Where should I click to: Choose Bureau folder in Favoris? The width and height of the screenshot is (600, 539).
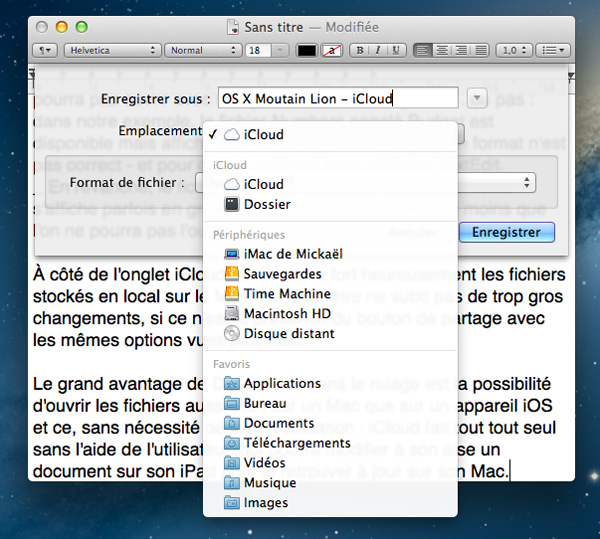tap(330, 403)
